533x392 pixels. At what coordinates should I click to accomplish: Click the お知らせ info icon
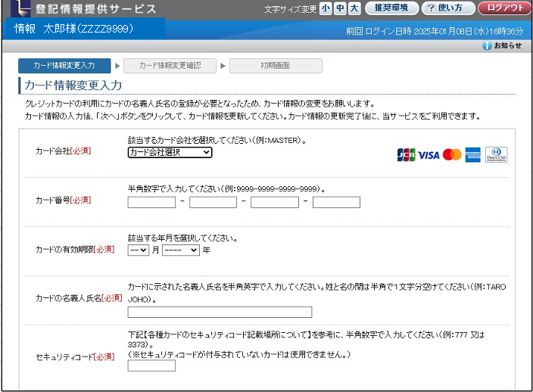click(487, 45)
